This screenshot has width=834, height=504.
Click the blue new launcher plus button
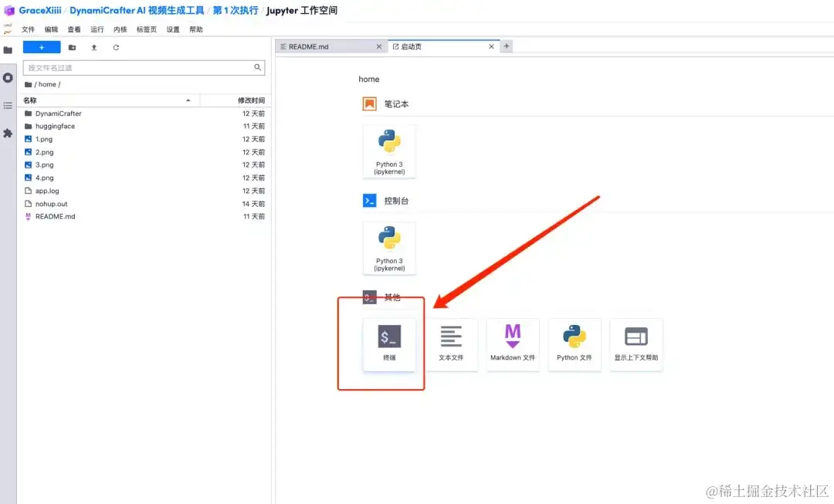click(42, 47)
